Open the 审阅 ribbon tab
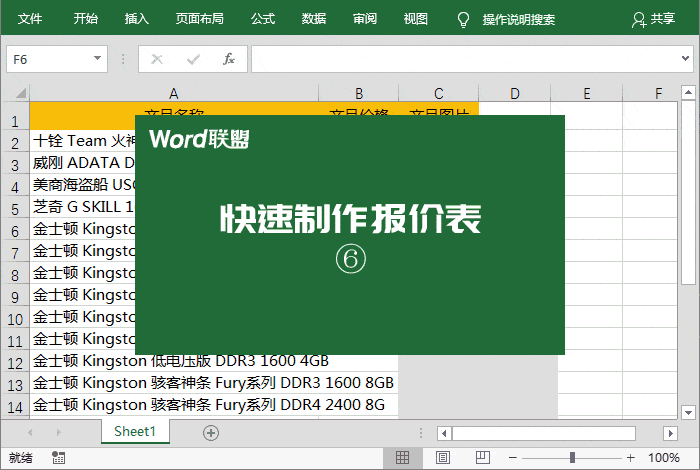700x470 pixels. click(365, 19)
